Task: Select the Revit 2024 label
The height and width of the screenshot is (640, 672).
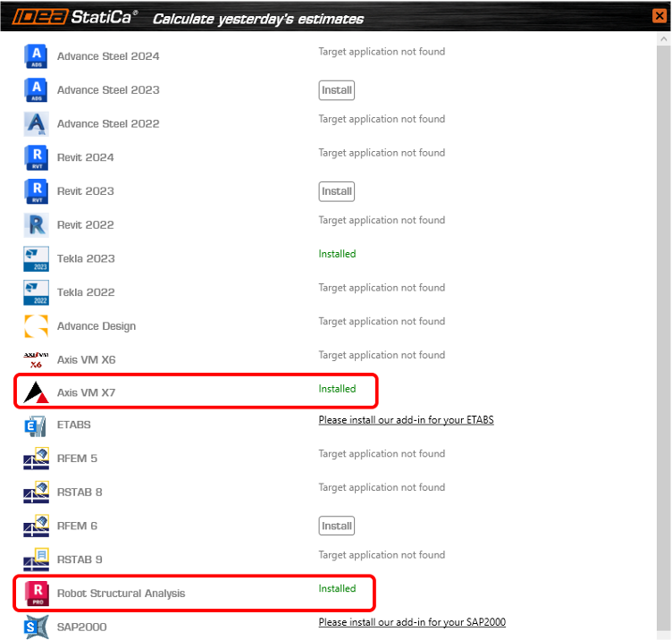Action: (x=85, y=157)
